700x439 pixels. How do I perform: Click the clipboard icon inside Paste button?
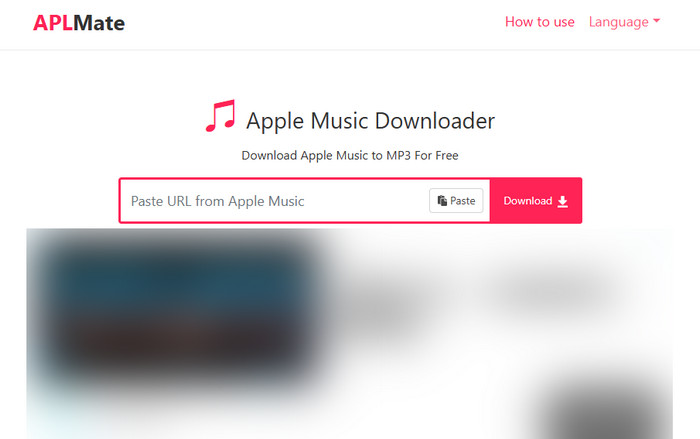442,201
